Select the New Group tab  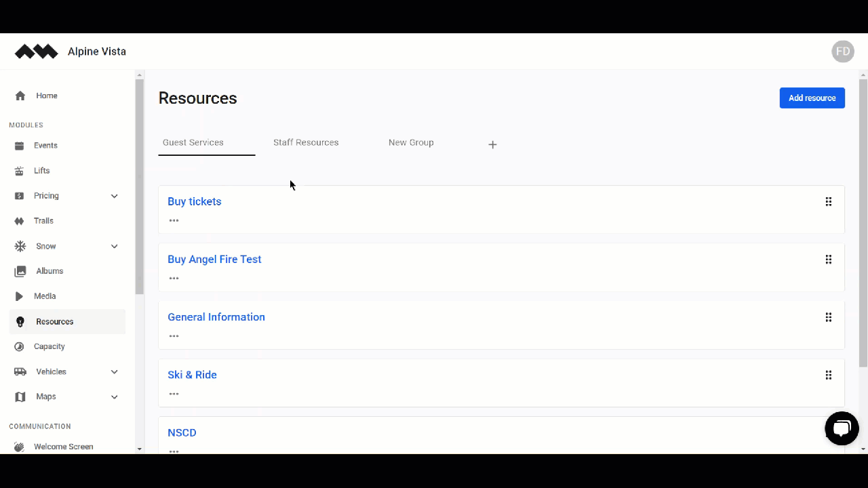(x=411, y=142)
